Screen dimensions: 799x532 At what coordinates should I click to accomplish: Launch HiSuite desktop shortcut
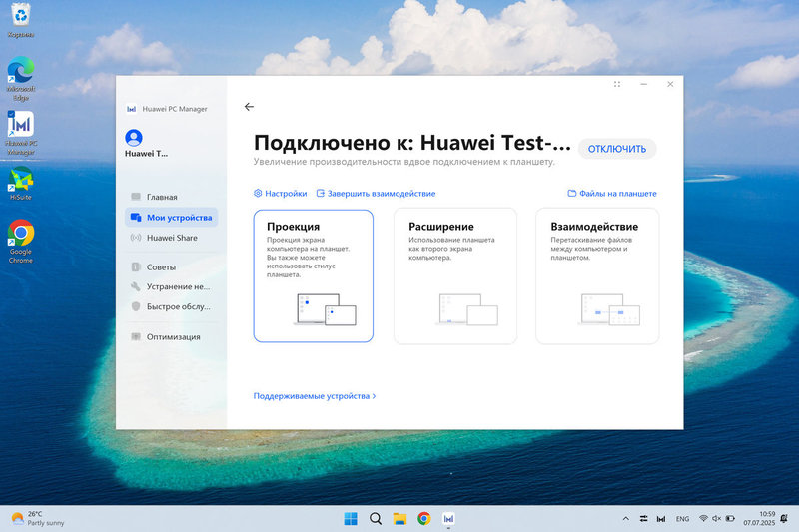pyautogui.click(x=21, y=182)
